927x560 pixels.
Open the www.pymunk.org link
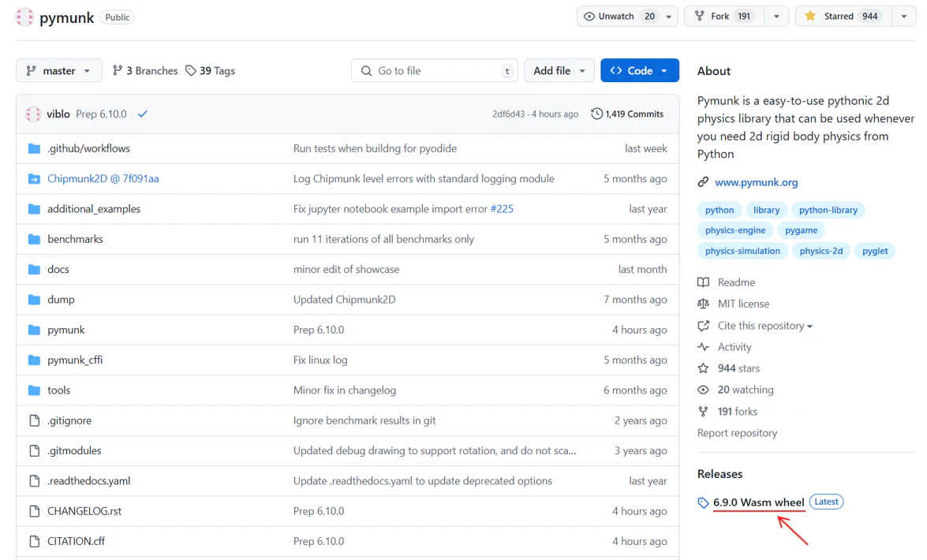(x=756, y=182)
